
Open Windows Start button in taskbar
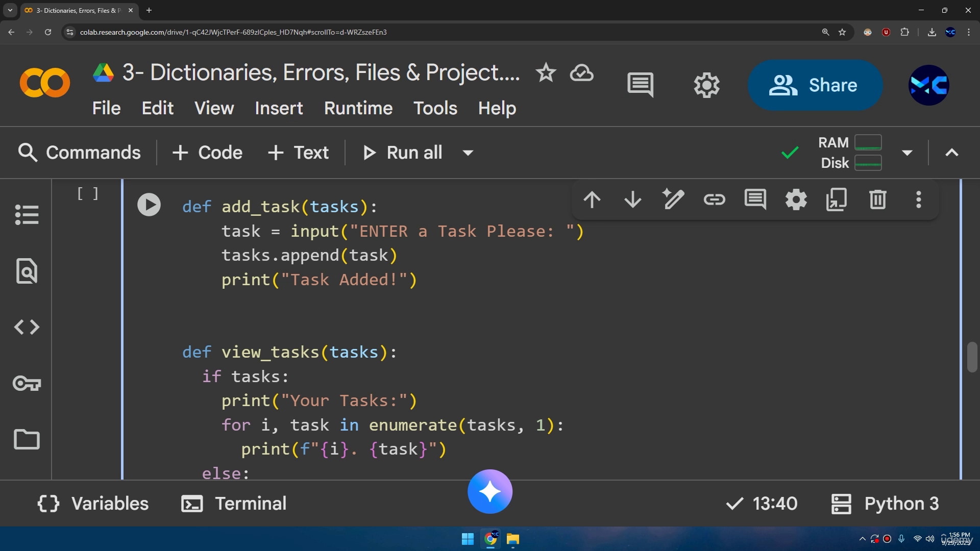pyautogui.click(x=468, y=539)
